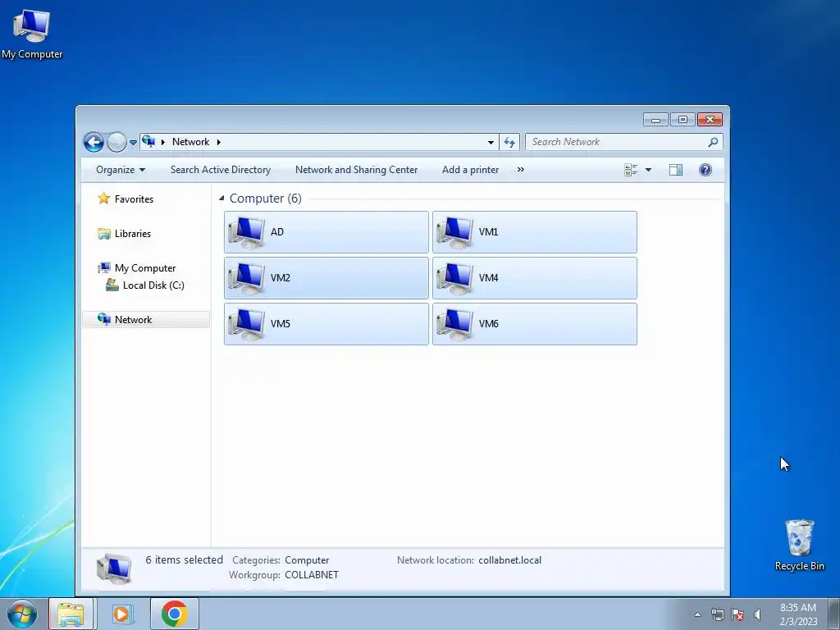Screen dimensions: 840x630
Task: Open view options dropdown arrow
Action: point(648,170)
